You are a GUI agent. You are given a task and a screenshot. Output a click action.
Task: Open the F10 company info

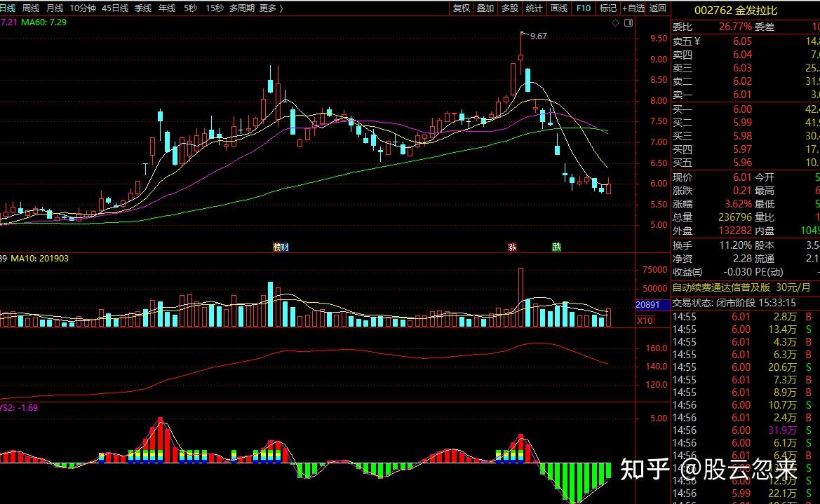click(583, 8)
